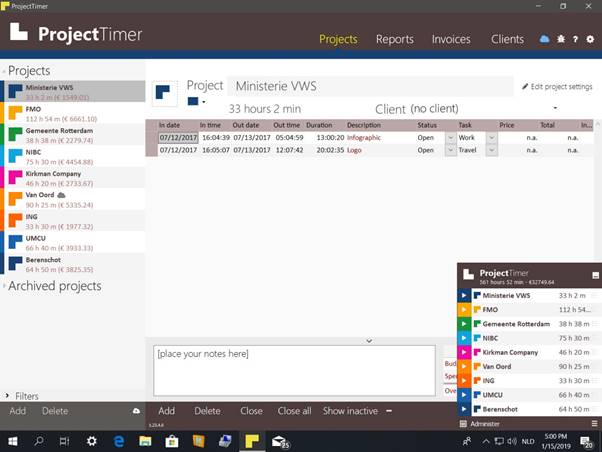The width and height of the screenshot is (602, 452).
Task: Click Add in projects footer
Action: click(x=18, y=411)
